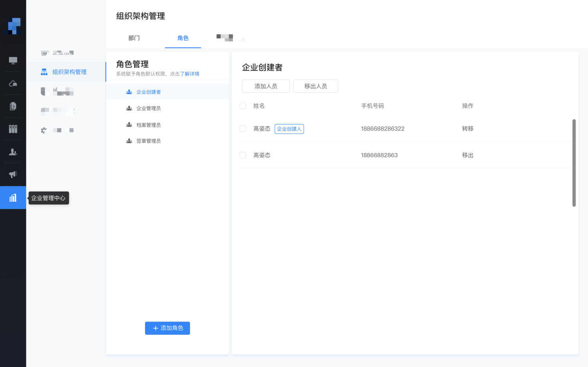The height and width of the screenshot is (367, 588).
Task: Click the gear settings icon in submenu
Action: (44, 130)
